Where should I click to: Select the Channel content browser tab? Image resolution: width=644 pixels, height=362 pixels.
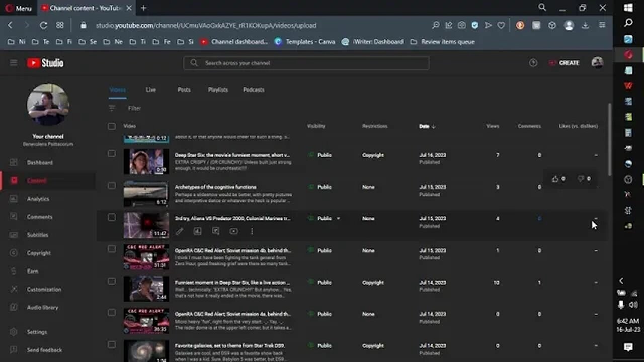coord(86,8)
